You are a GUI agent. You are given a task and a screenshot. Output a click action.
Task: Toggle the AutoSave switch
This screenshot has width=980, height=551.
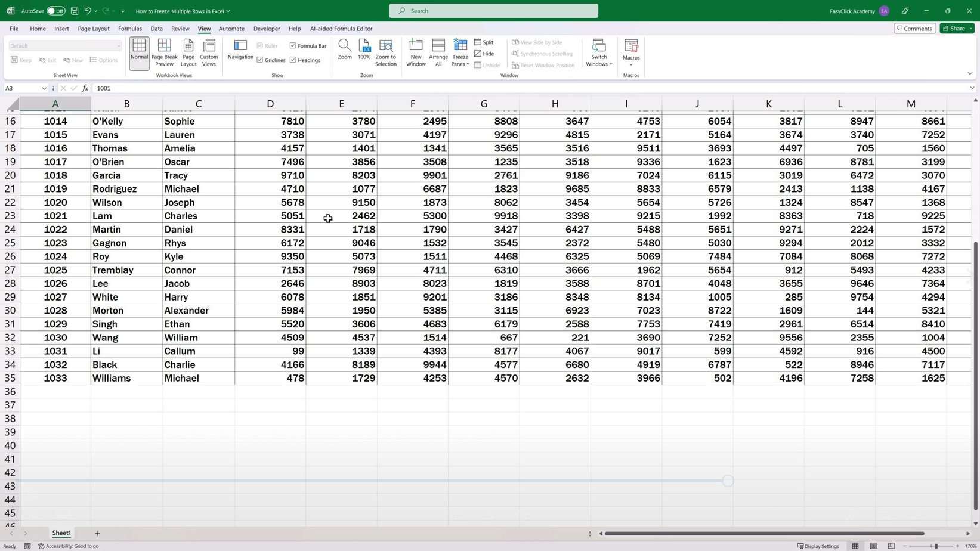(55, 11)
